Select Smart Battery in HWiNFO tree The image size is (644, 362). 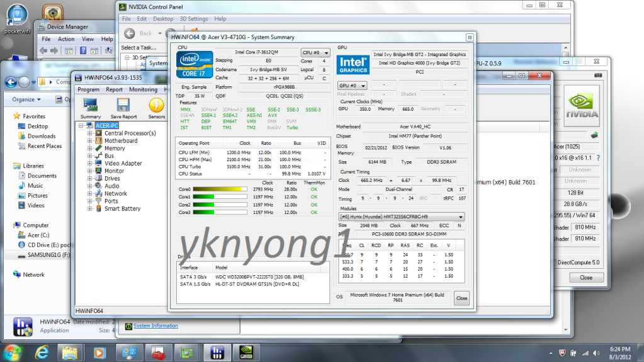(122, 209)
